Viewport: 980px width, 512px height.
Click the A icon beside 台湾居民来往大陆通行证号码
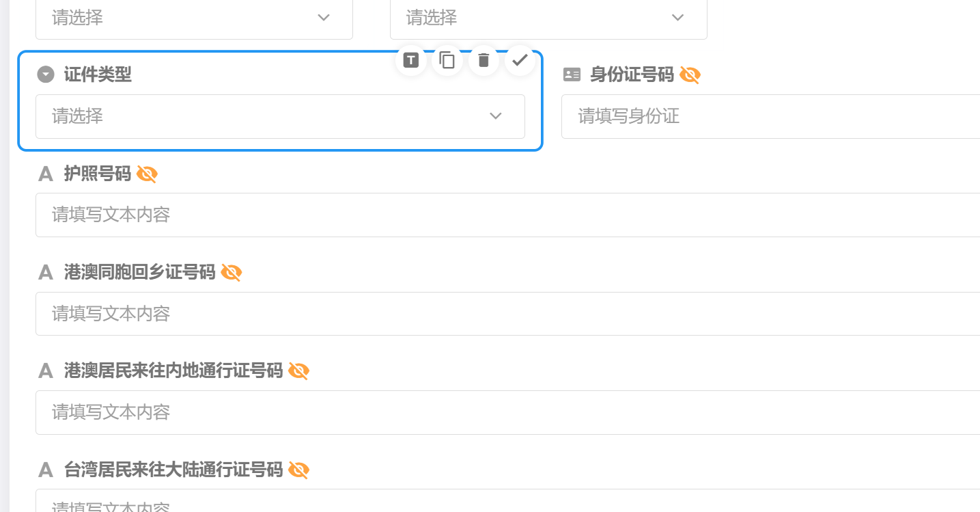[46, 470]
